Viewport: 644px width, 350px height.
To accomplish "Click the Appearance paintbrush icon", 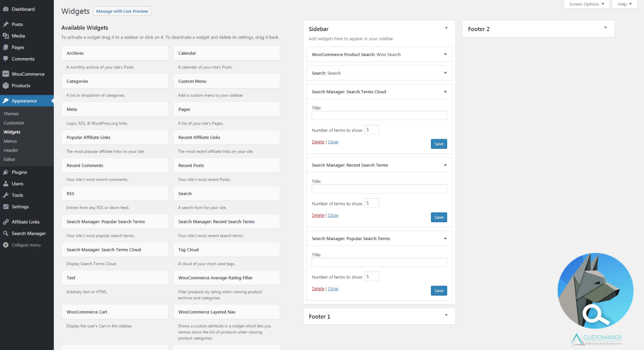I will coord(6,101).
